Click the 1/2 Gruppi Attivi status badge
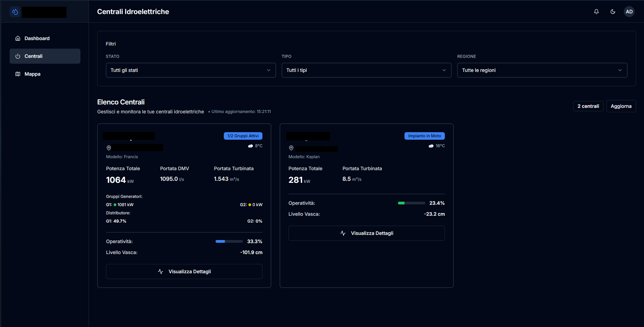This screenshot has height=327, width=644. (x=243, y=136)
